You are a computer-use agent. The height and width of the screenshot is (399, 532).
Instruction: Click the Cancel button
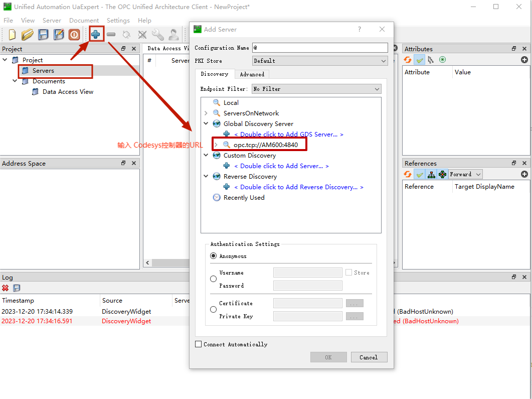click(369, 357)
